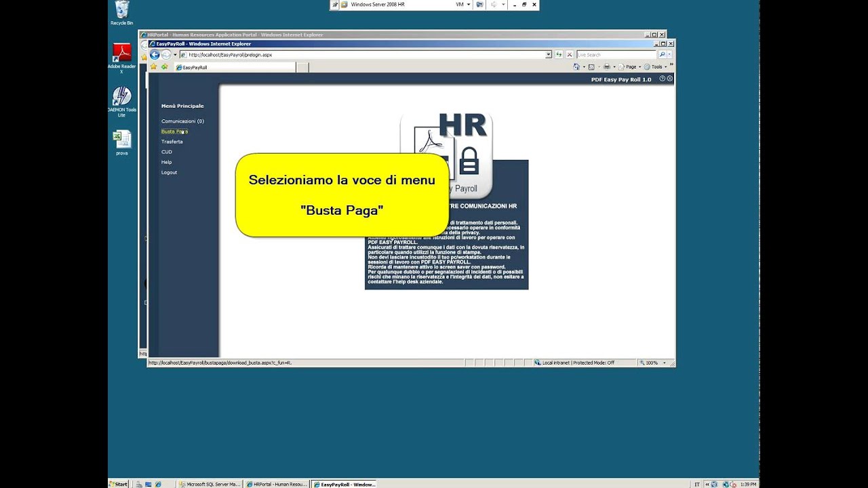
Task: Click the help question mark icon
Action: pyautogui.click(x=662, y=79)
